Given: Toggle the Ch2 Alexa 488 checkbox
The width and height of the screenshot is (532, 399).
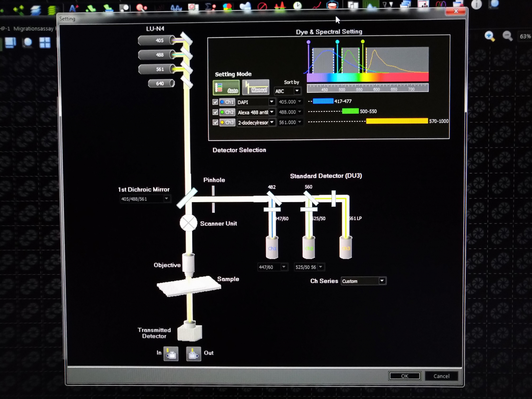Looking at the screenshot, I should [215, 112].
